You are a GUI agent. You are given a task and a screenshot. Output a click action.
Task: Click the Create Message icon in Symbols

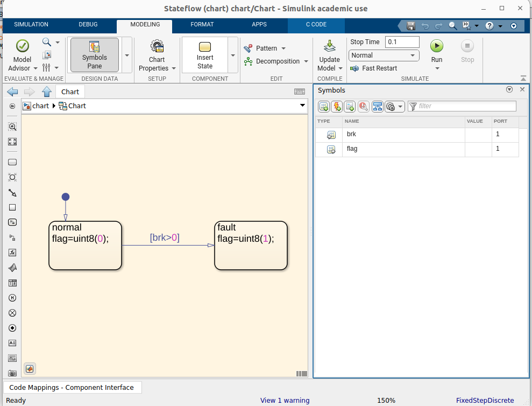pos(350,107)
